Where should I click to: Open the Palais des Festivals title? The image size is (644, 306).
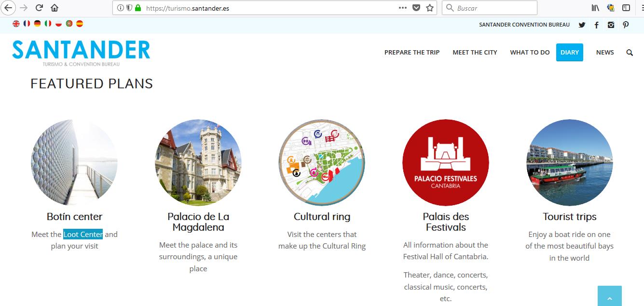[x=446, y=222]
